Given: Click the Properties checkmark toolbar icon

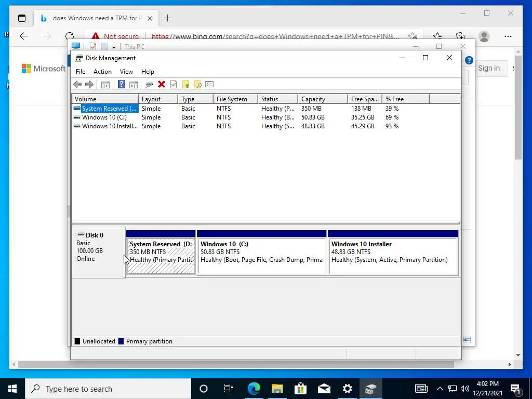Looking at the screenshot, I should [174, 84].
